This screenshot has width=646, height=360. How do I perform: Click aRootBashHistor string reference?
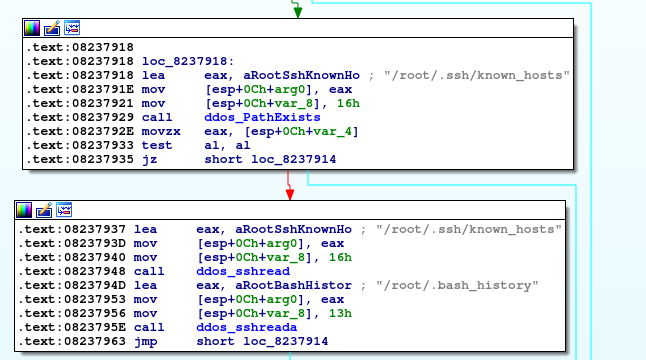(x=293, y=285)
